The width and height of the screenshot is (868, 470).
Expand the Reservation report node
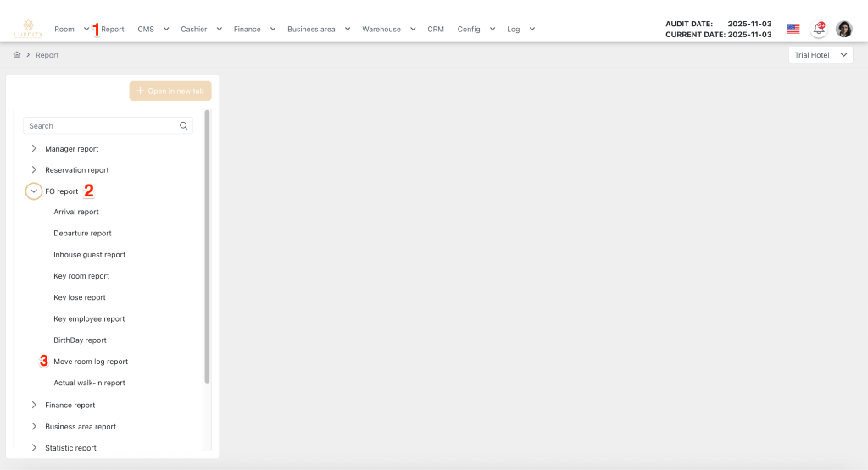[34, 170]
